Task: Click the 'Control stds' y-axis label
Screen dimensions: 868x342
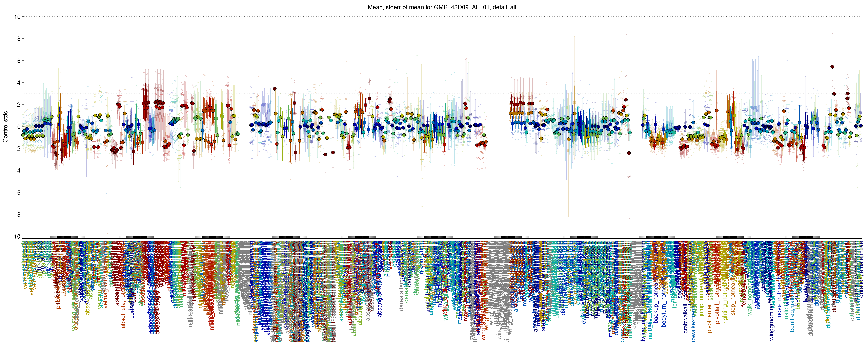Action: 5,127
